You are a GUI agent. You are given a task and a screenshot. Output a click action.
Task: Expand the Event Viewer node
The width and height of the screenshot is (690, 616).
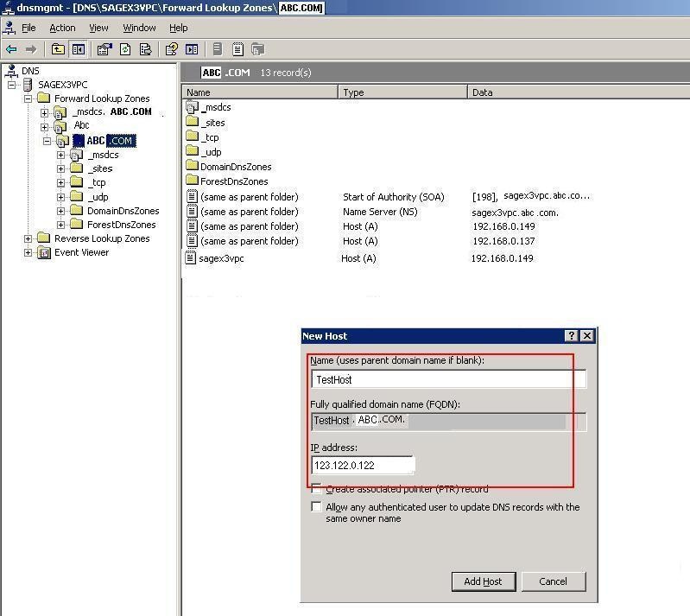tap(28, 253)
